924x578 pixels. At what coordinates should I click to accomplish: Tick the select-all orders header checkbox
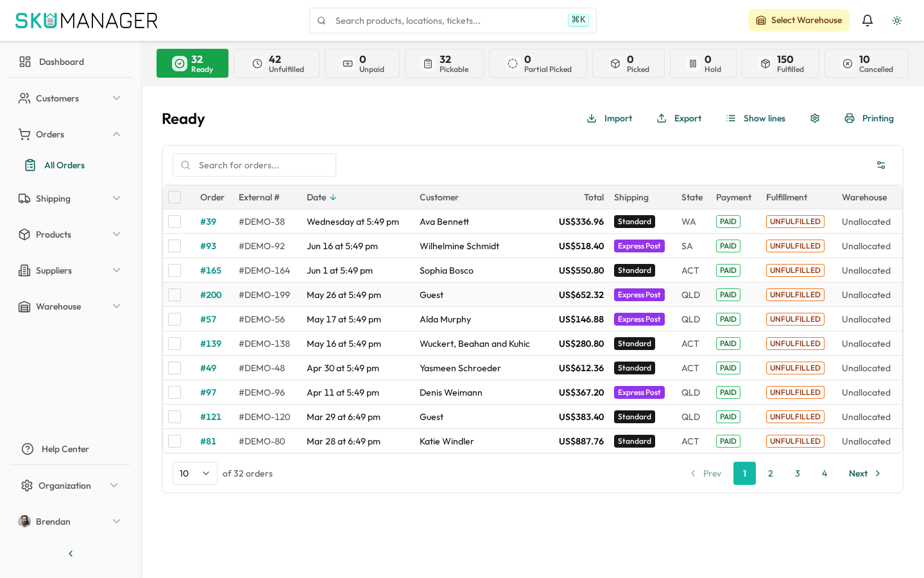175,197
